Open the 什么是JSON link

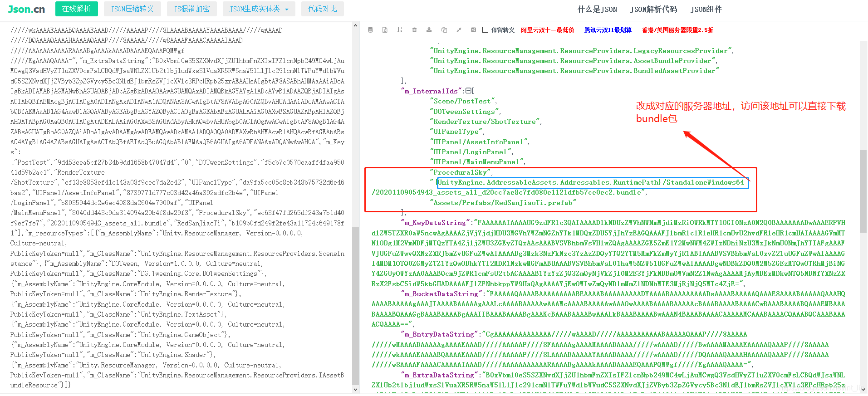point(597,9)
